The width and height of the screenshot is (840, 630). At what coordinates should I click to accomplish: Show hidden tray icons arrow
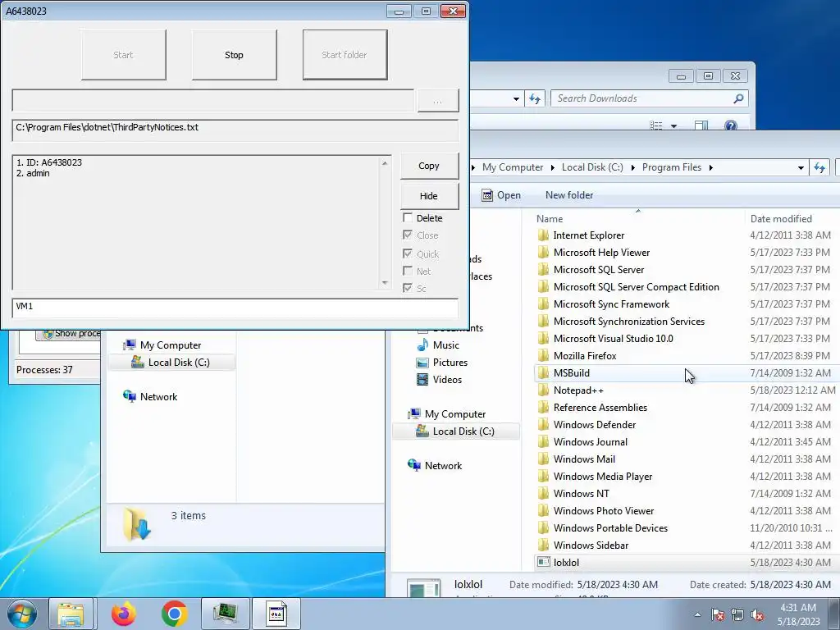[x=697, y=614]
